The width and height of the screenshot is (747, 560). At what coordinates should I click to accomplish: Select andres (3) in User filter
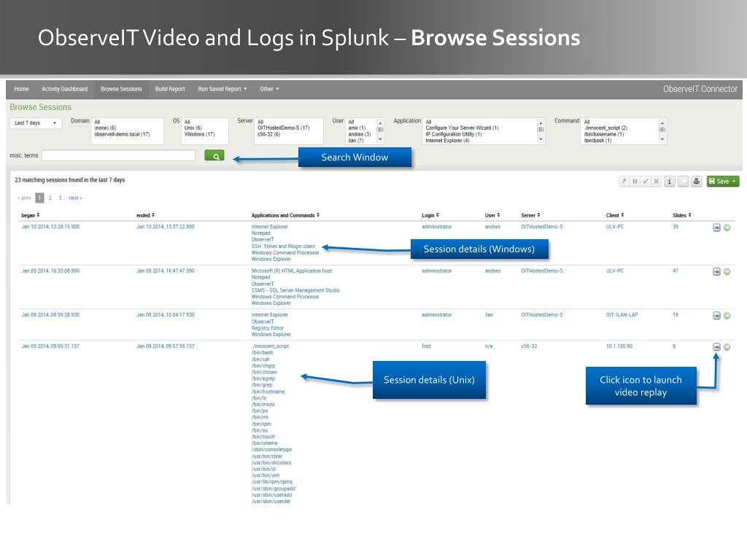point(359,134)
